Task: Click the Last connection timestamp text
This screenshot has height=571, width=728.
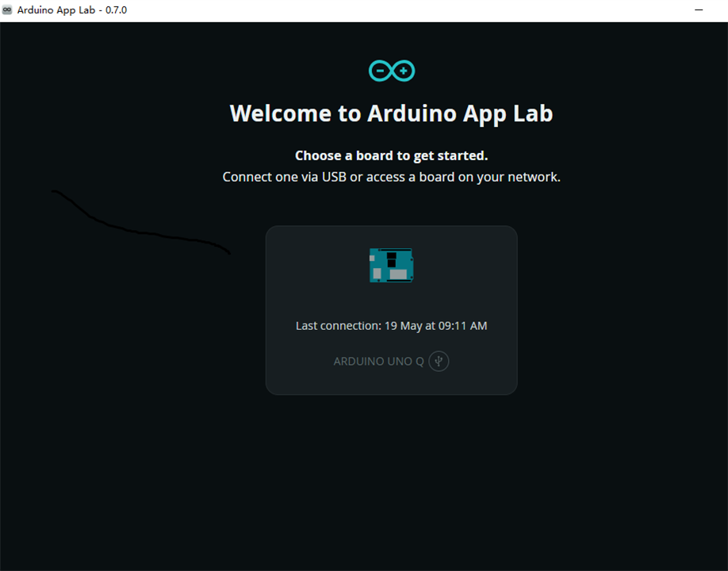Action: point(392,326)
